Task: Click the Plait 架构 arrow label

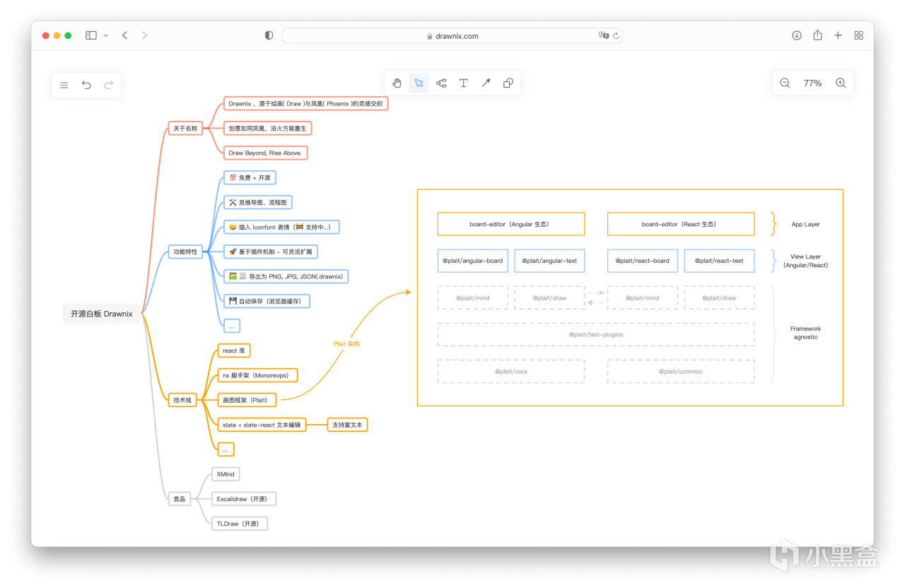Action: tap(346, 343)
